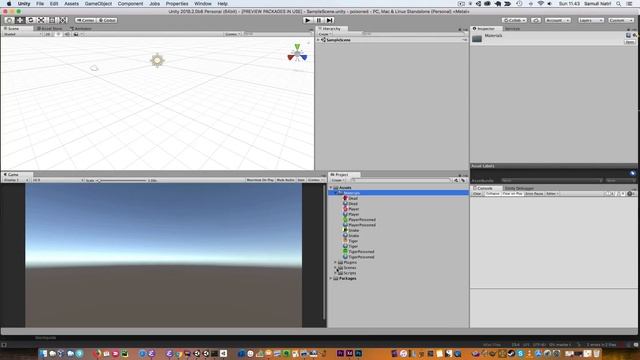Open the Layout dropdown
Viewport: 640px width, 360px height.
[620, 20]
